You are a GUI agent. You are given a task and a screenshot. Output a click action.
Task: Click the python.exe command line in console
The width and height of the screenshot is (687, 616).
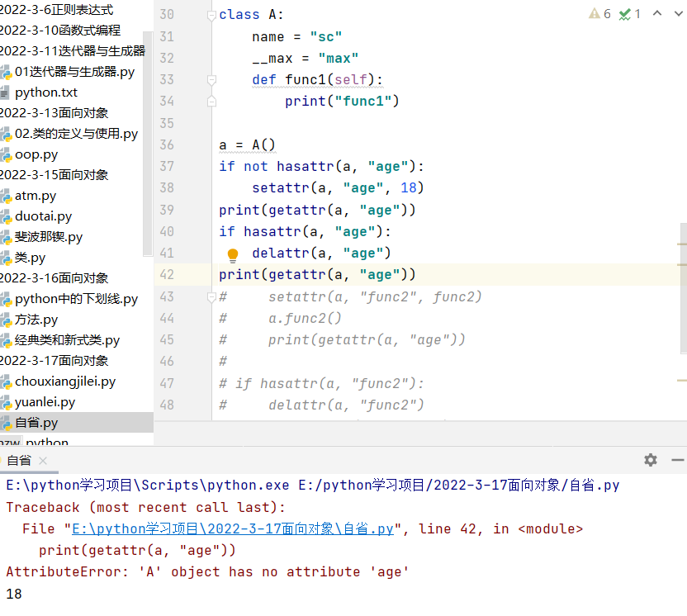pyautogui.click(x=312, y=486)
